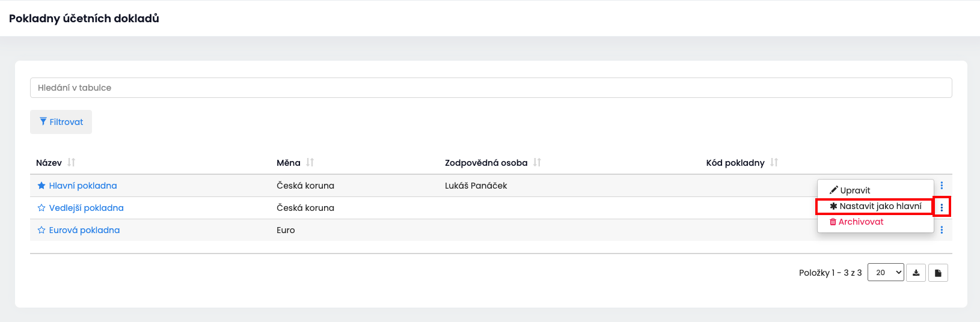Toggle star icon next to Vedlejší pokladna

pos(41,208)
